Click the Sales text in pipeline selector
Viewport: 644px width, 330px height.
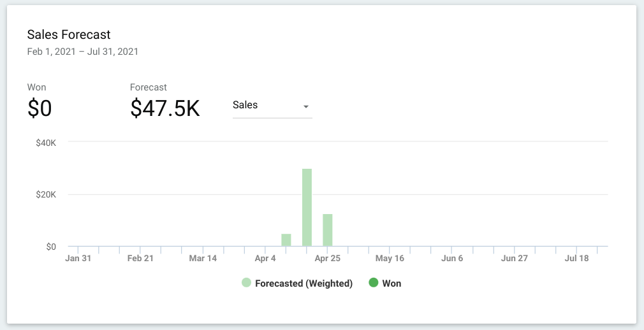click(245, 105)
